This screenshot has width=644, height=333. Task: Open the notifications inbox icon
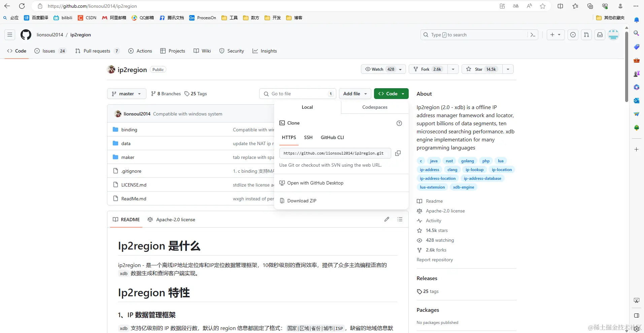coord(600,35)
